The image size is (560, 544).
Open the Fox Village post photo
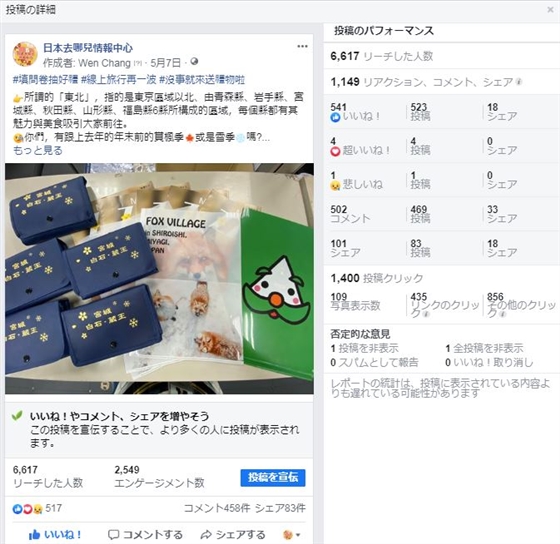click(x=159, y=279)
